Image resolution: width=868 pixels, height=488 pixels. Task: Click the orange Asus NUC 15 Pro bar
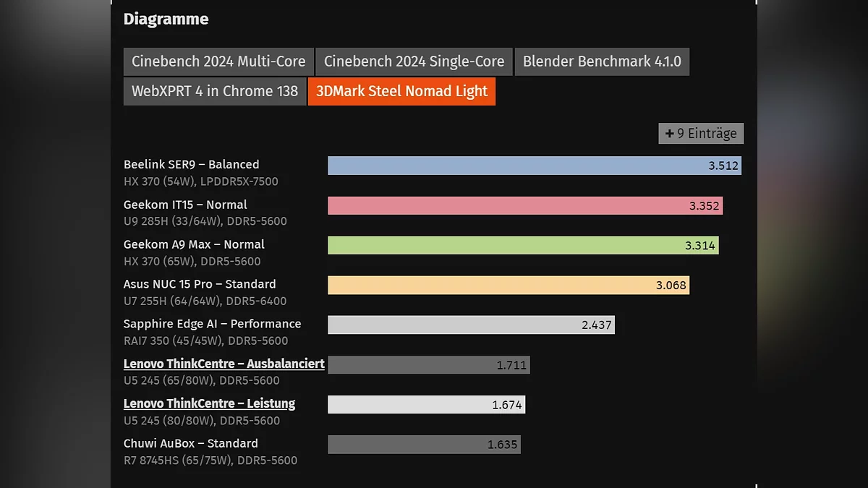coord(508,286)
